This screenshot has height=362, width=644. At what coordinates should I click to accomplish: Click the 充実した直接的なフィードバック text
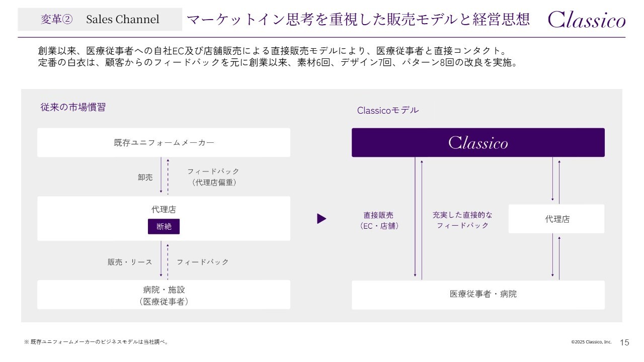tap(462, 220)
